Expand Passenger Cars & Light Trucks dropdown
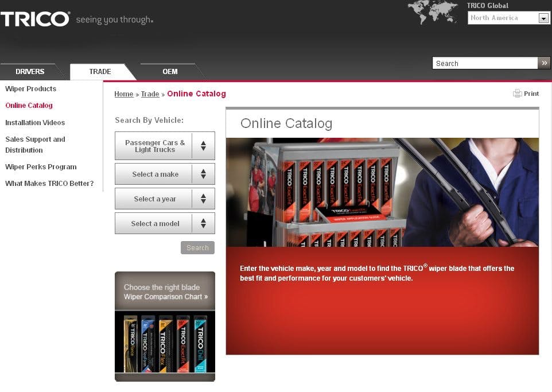Viewport: 552px width, 392px height. coord(165,146)
